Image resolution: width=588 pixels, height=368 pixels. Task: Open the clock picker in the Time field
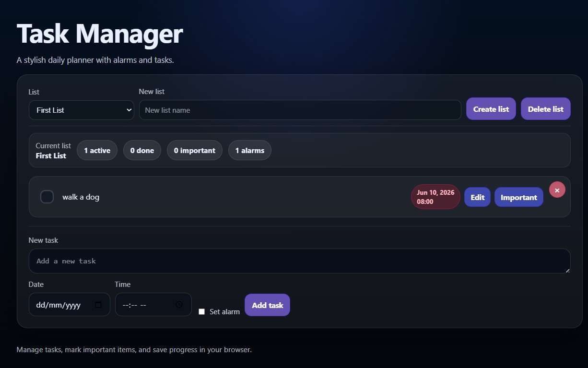[x=179, y=305]
